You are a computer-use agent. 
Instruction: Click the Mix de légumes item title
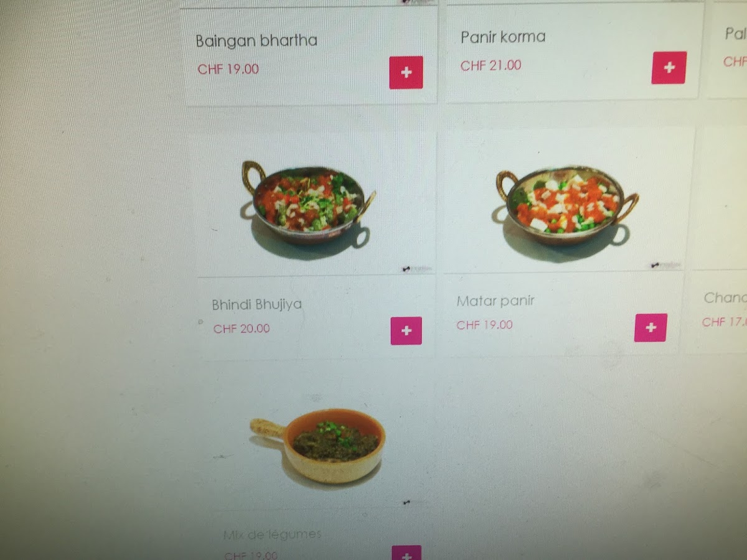(272, 534)
